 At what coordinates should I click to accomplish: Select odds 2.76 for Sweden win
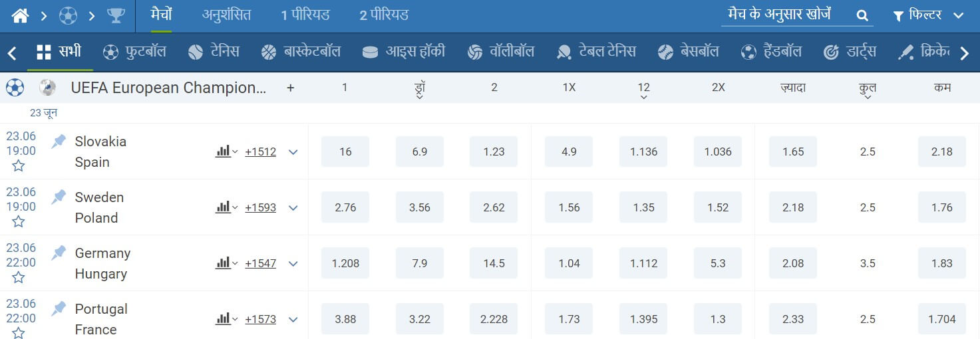point(345,207)
